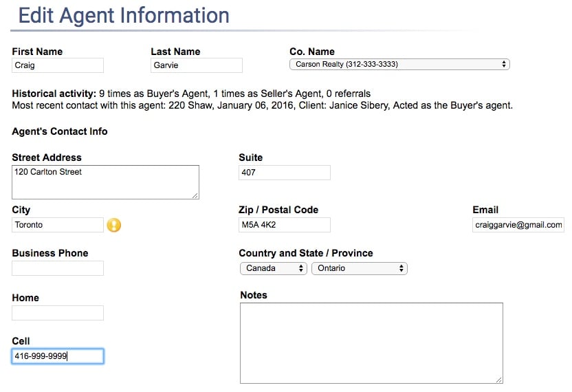Click inside the Notes text box

click(371, 342)
